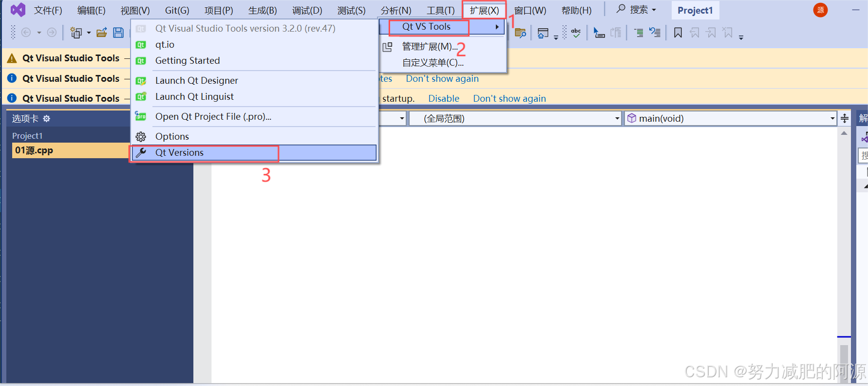Click the find in files folder icon
Screen dimensions: 868x386
coord(521,33)
